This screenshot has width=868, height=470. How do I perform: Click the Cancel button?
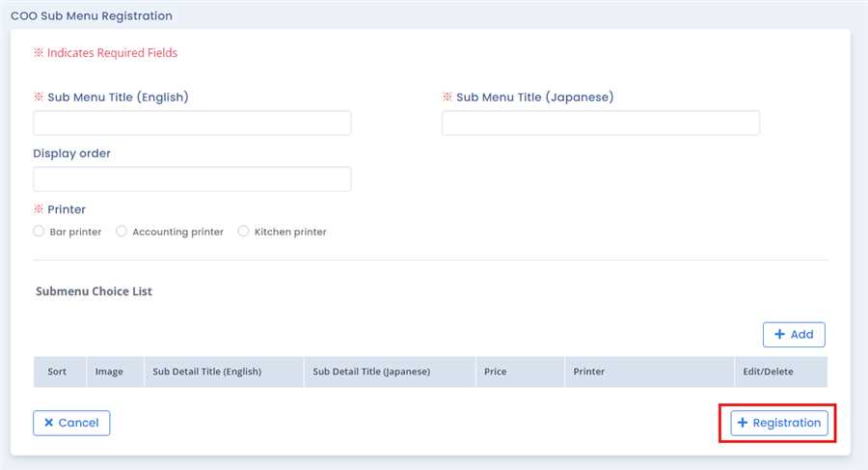(71, 423)
